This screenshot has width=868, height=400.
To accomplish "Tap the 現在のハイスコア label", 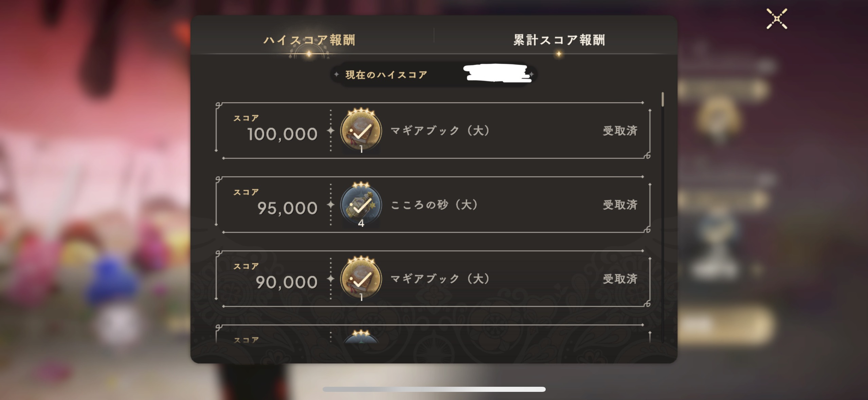I will (x=386, y=75).
